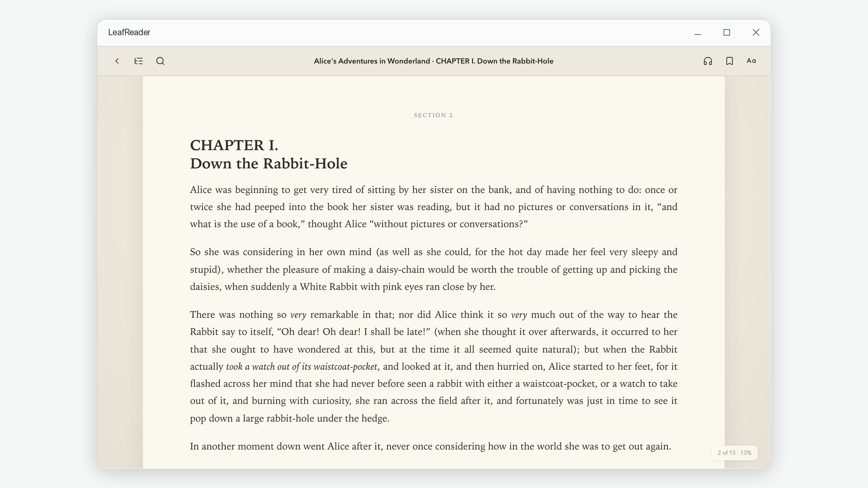Click the italic phrase 'took a watch out of its waistcoat-pocket'

point(301,367)
